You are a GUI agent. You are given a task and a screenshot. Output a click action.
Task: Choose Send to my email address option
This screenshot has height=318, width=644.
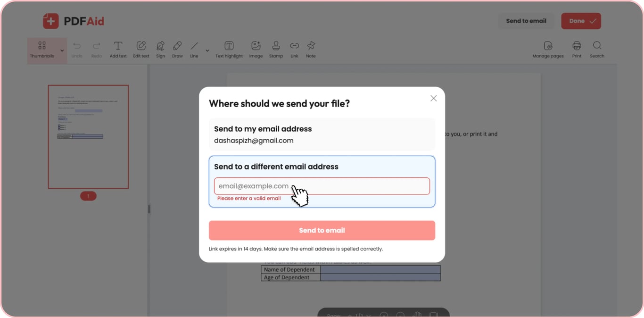322,134
